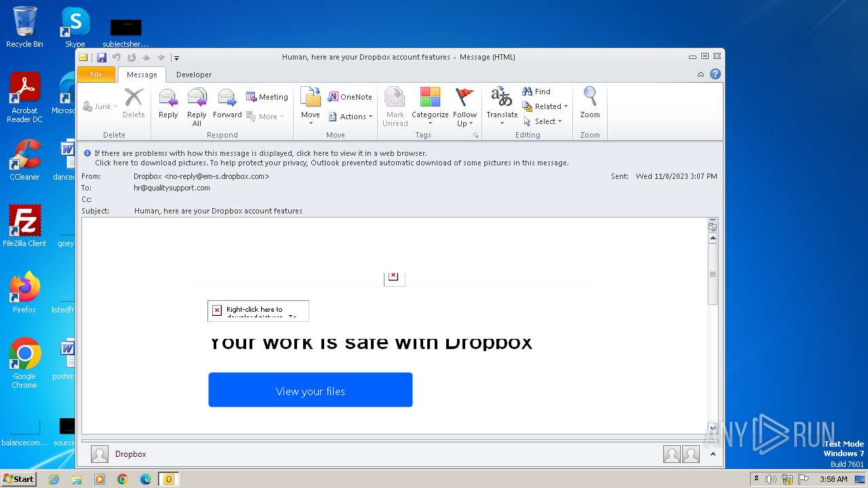The height and width of the screenshot is (488, 868).
Task: Click the Mark Unread button
Action: tap(395, 106)
